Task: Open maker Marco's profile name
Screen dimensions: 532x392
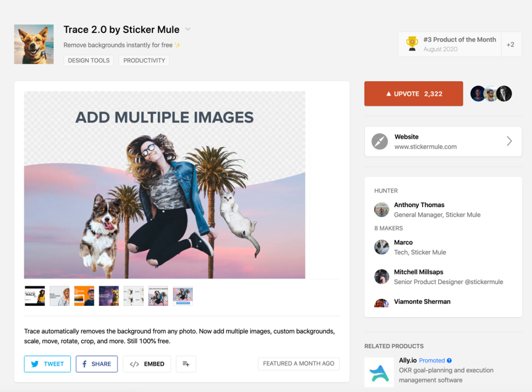Action: pos(403,242)
